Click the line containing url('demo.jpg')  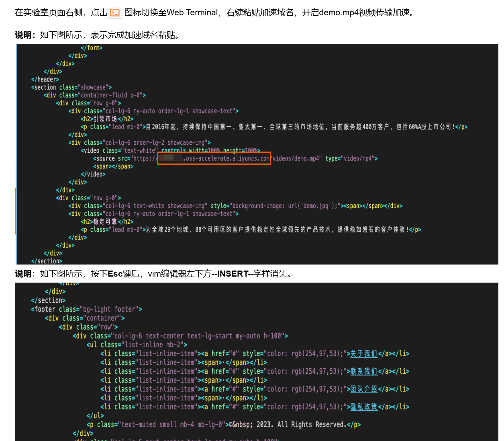point(235,206)
